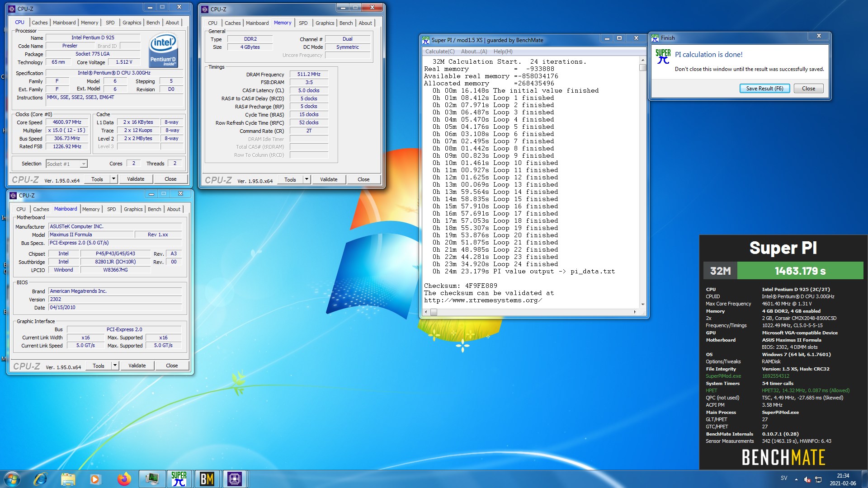Viewport: 868px width, 488px height.
Task: Open the About...(A) menu in Super PI
Action: click(x=474, y=52)
